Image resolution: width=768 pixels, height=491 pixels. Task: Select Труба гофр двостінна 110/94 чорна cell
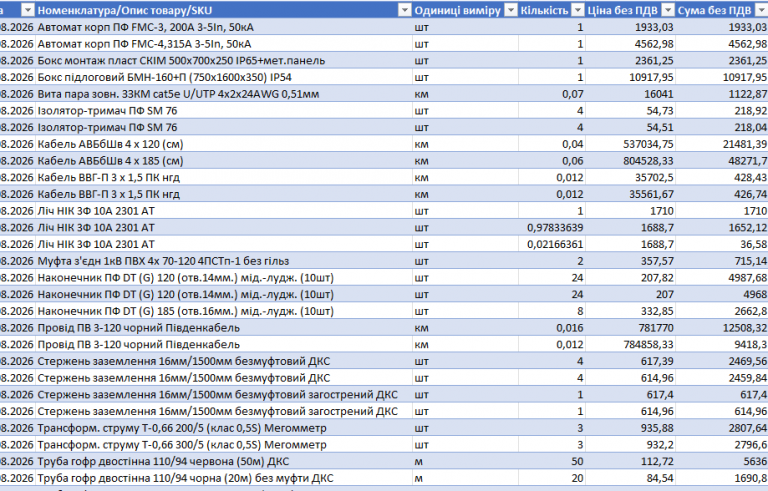pyautogui.click(x=224, y=478)
